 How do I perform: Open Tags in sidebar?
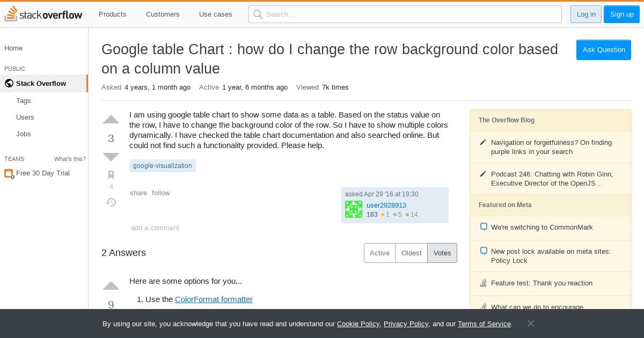click(24, 101)
